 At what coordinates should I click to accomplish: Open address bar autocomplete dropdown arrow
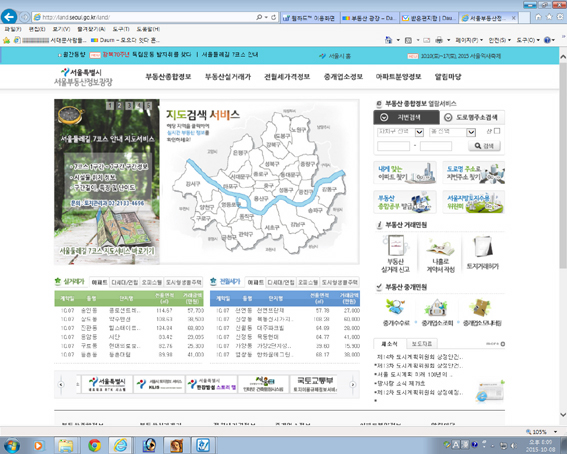pos(266,17)
